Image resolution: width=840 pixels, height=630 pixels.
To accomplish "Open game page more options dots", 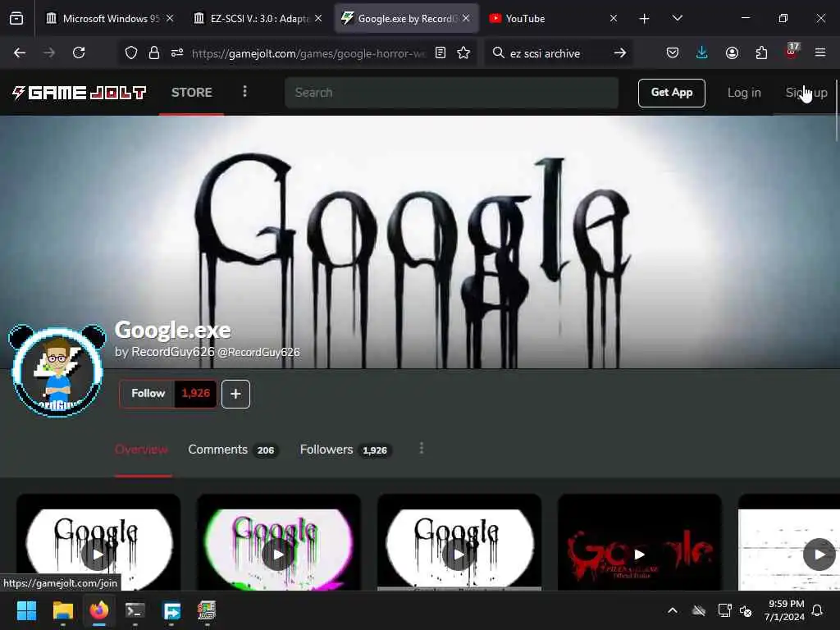I will (422, 449).
